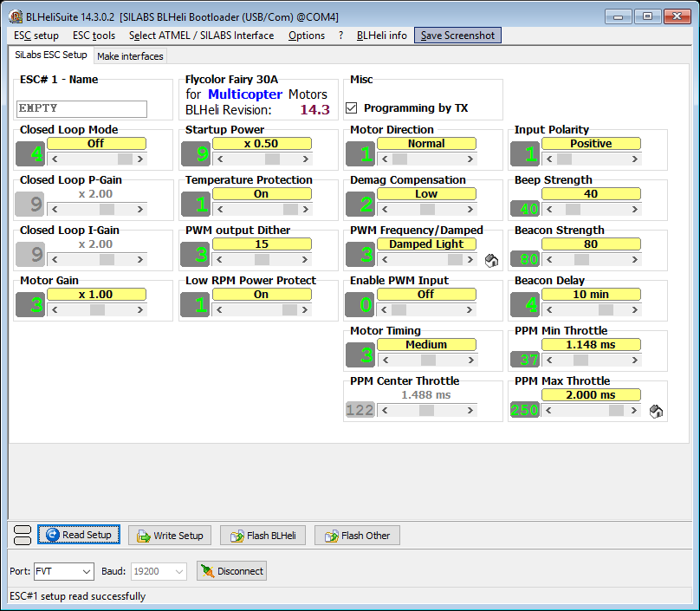
Task: Click right arrow of Beacon Strength slider
Action: pos(634,259)
